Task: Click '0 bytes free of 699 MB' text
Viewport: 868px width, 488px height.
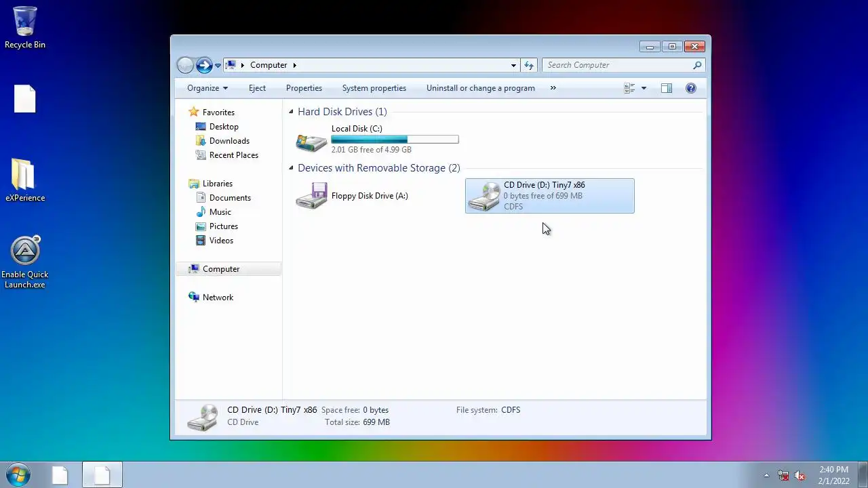Action: (x=543, y=196)
